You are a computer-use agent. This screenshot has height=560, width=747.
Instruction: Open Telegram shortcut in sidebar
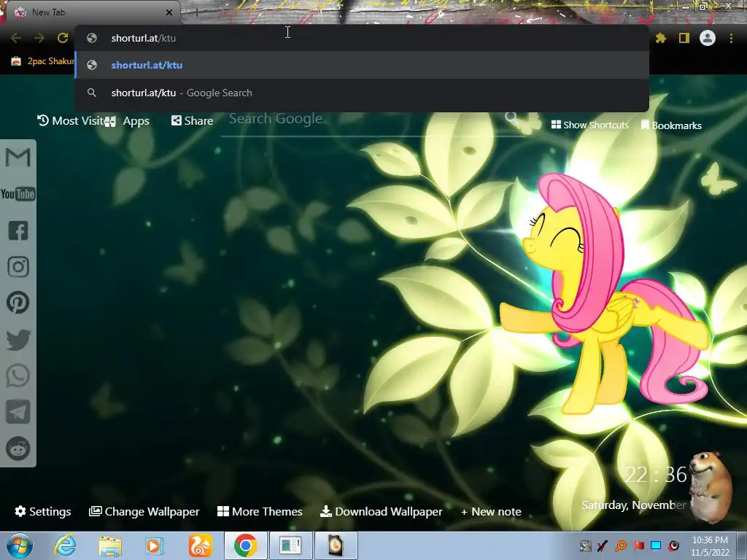click(18, 413)
